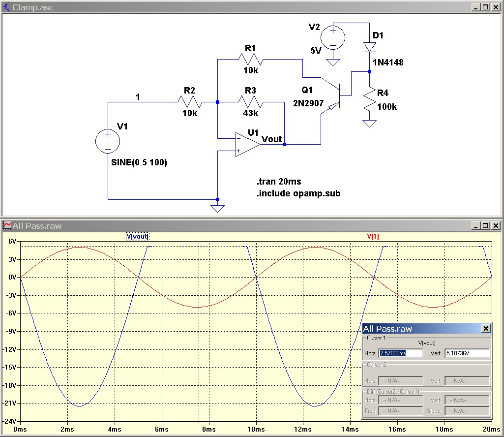Select the V2 5V voltage source symbol
Screen dimensions: 504x437
[333, 38]
